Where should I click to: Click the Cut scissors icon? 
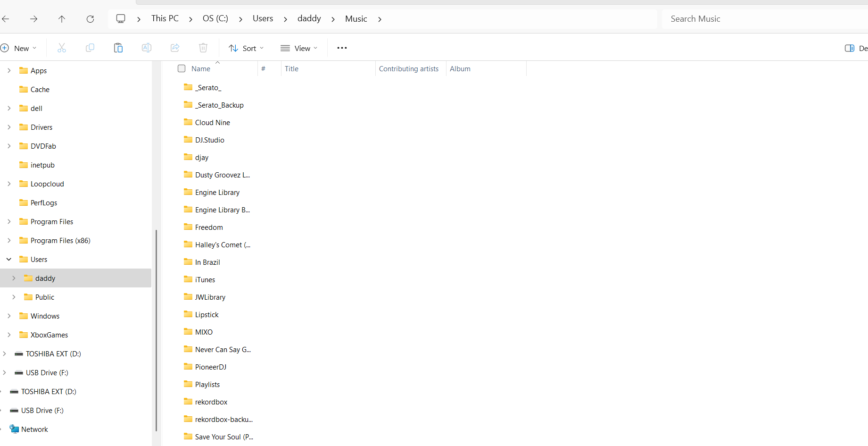coord(62,48)
